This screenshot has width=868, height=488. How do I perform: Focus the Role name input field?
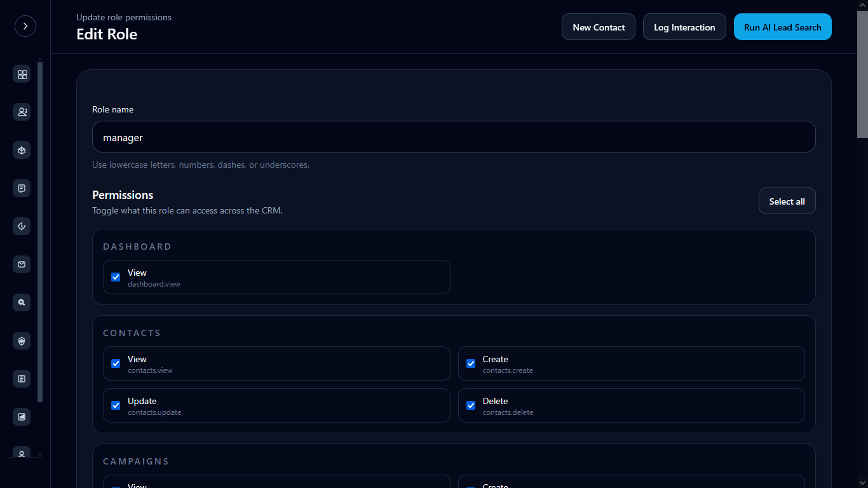[x=454, y=137]
